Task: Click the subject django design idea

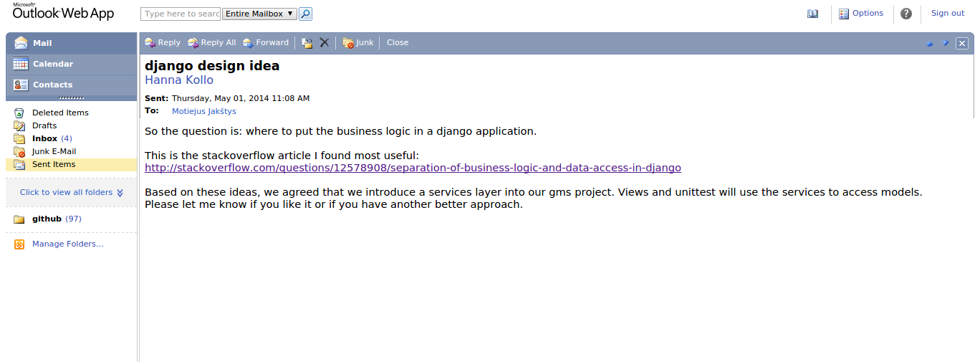Action: coord(212,66)
